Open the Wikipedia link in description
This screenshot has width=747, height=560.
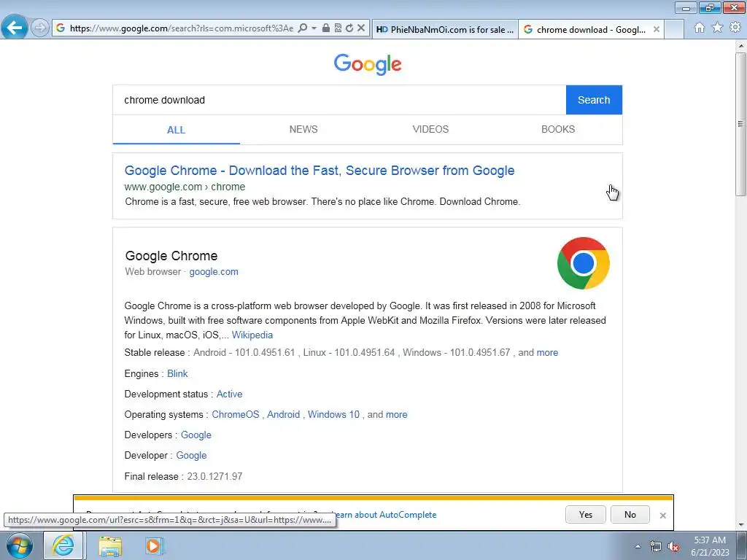pyautogui.click(x=252, y=335)
